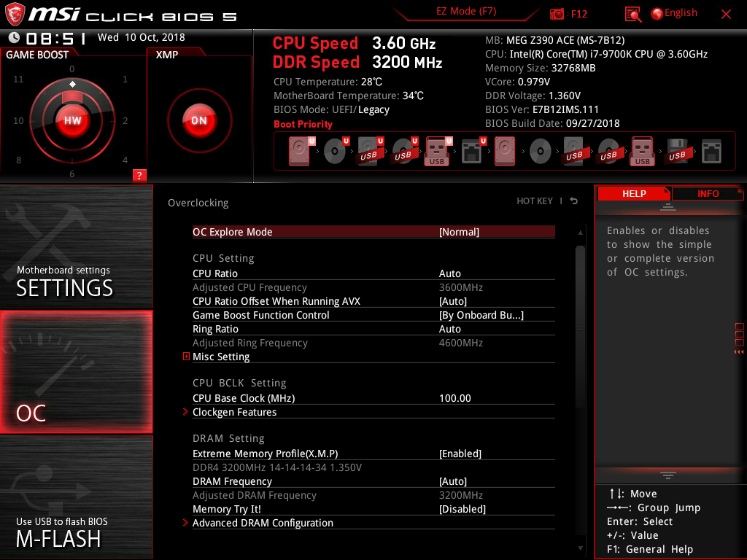Switch to the HELP tab
The height and width of the screenshot is (560, 747).
634,193
